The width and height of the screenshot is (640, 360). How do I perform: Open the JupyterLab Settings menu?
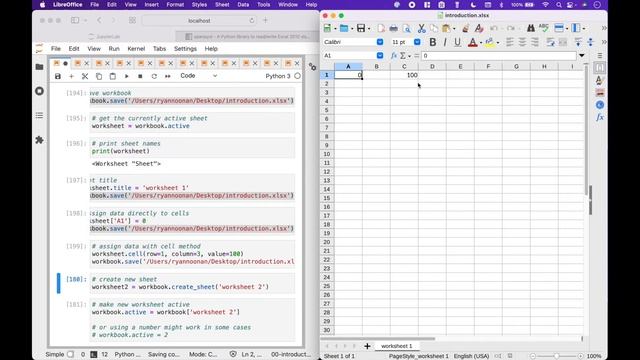point(185,49)
